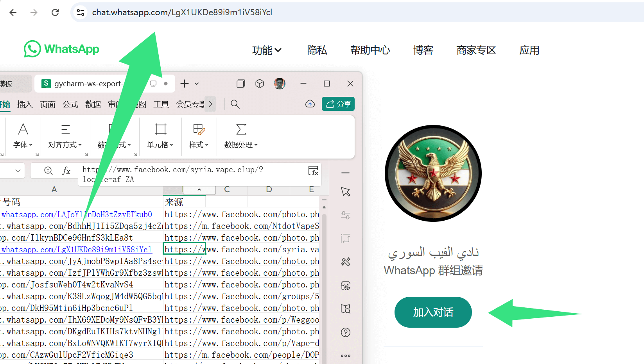The width and height of the screenshot is (644, 364).
Task: Select column D header
Action: (269, 189)
